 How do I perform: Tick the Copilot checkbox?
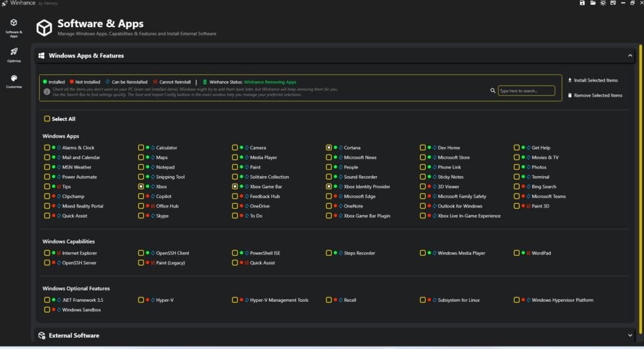(142, 197)
